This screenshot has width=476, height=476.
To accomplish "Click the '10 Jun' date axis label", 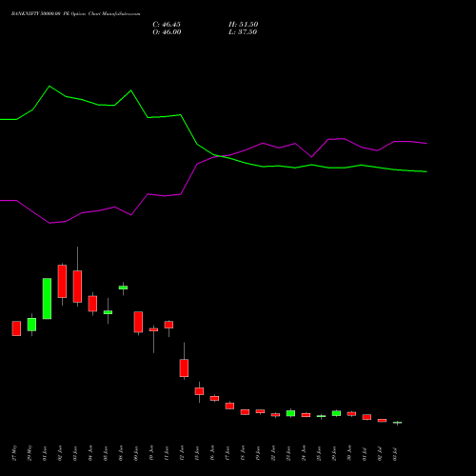I will coord(151,453).
